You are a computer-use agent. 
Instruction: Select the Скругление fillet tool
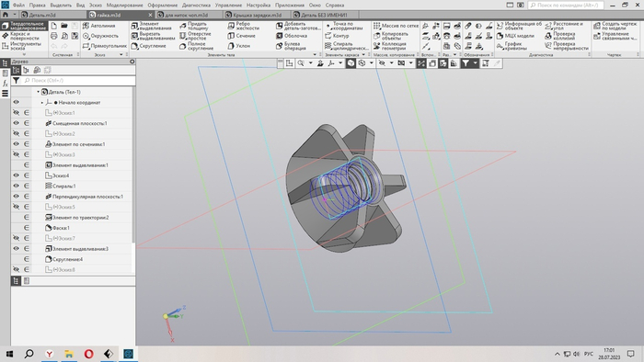149,46
